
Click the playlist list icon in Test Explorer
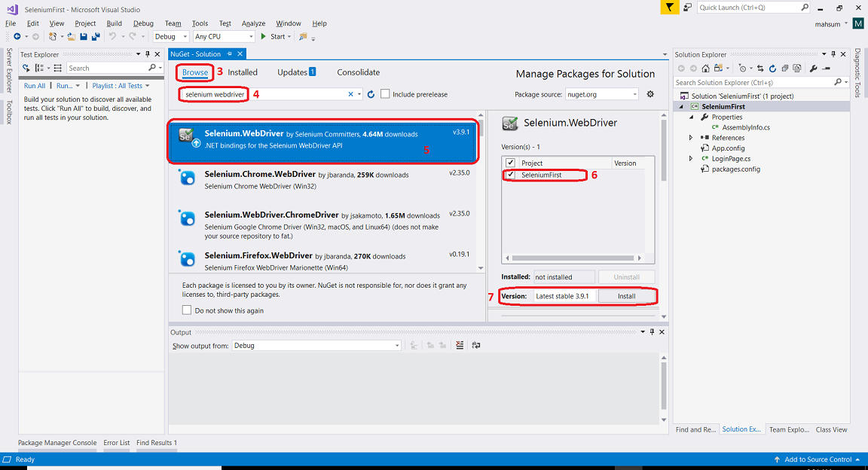(57, 68)
